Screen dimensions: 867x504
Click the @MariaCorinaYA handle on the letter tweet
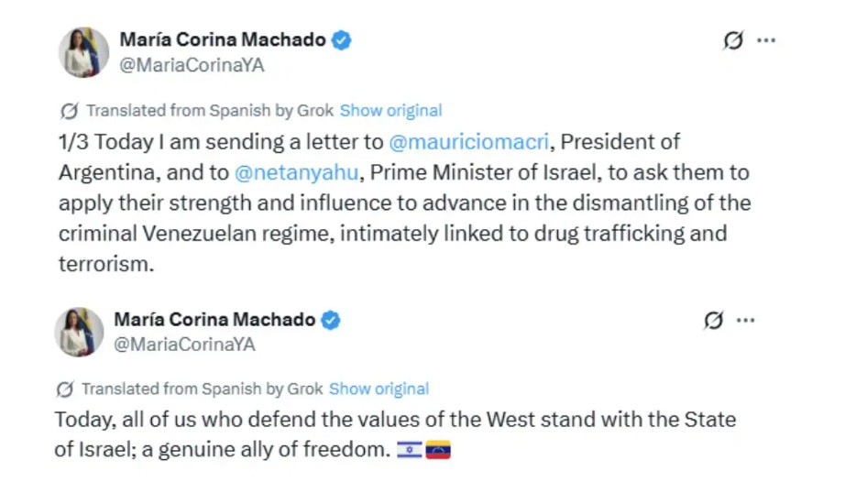(x=192, y=65)
